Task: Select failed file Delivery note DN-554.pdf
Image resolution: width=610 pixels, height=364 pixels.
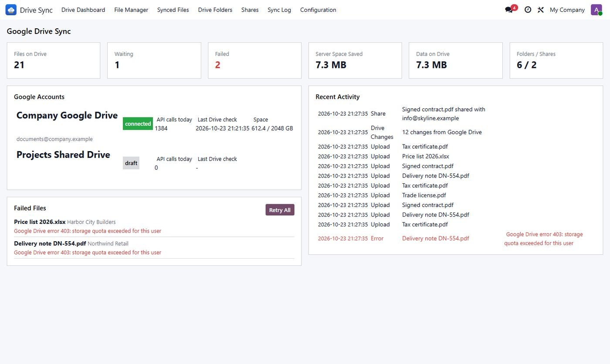Action: pyautogui.click(x=50, y=243)
